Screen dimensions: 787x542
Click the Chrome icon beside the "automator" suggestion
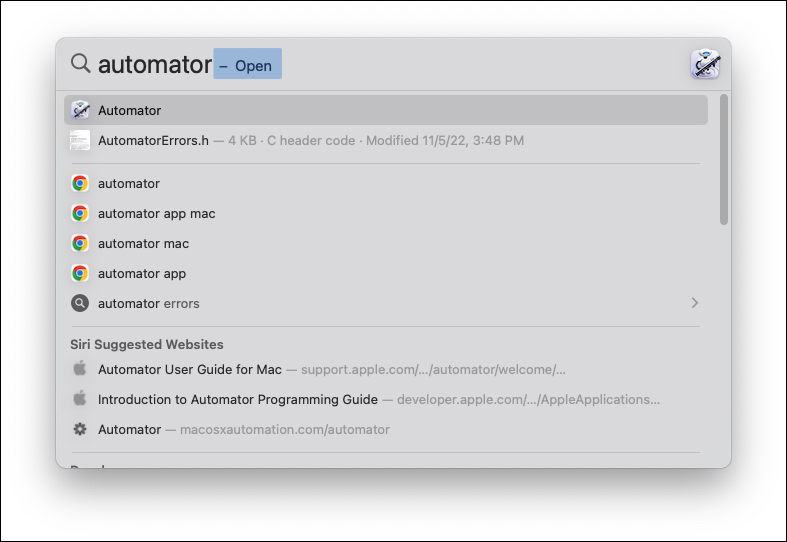click(80, 184)
